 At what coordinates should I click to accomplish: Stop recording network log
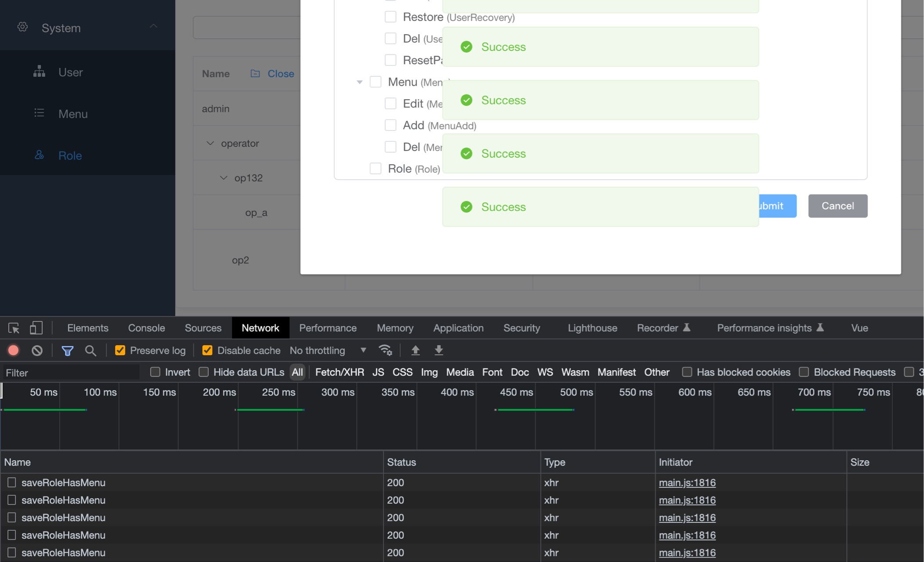coord(13,350)
